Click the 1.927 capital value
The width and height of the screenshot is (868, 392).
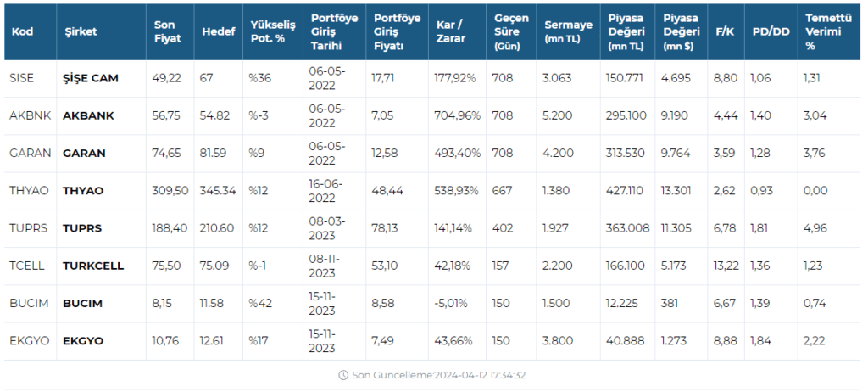[556, 228]
